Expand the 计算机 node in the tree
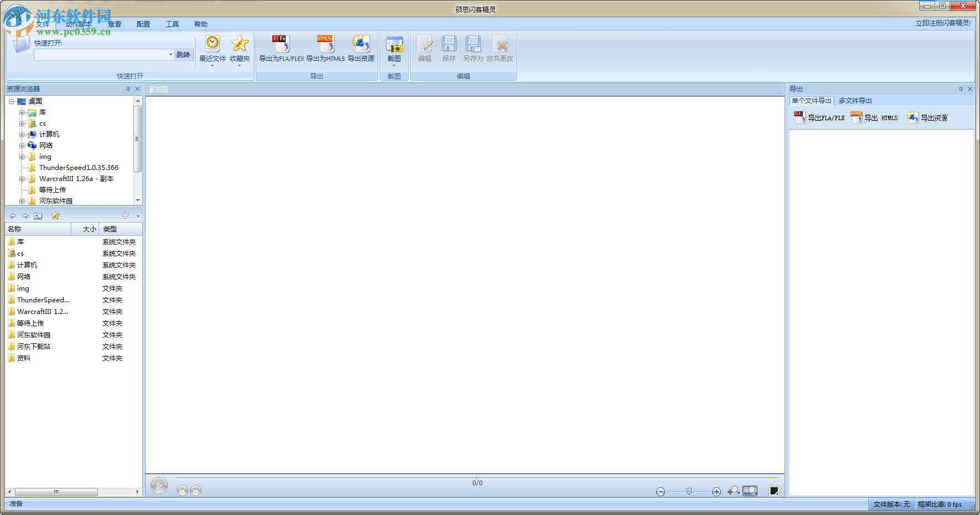Viewport: 980px width, 515px height. pos(22,135)
